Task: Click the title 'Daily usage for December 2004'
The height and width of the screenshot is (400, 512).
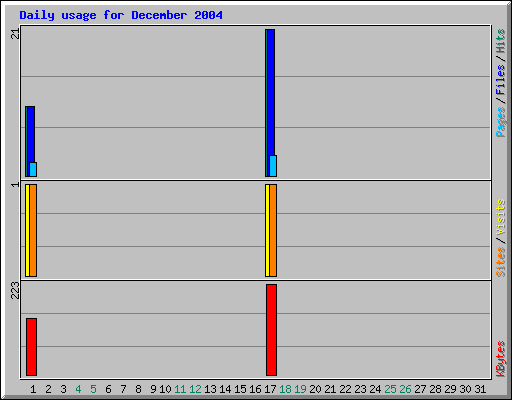Action: coord(121,15)
